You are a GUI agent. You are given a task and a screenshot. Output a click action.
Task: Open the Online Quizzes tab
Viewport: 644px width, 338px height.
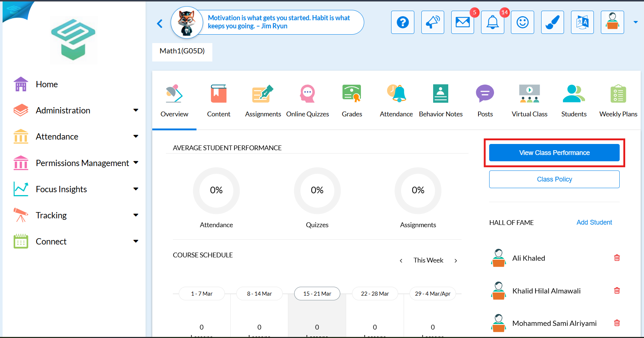point(307,101)
